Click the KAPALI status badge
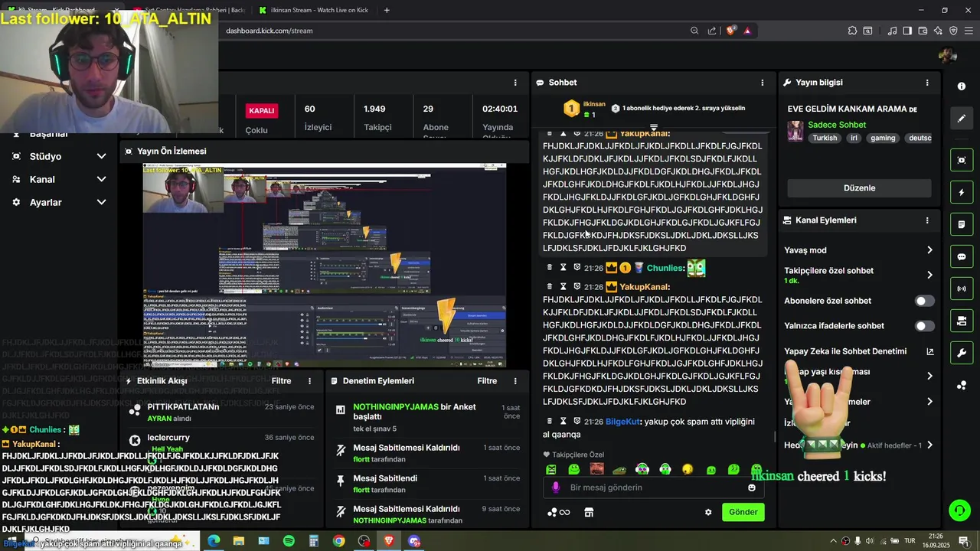The width and height of the screenshot is (980, 551). (x=261, y=110)
